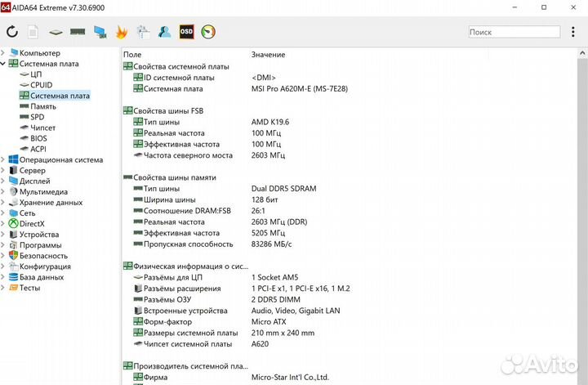Click the database База данных icon
Viewport: 588px width, 385px height.
[x=14, y=277]
